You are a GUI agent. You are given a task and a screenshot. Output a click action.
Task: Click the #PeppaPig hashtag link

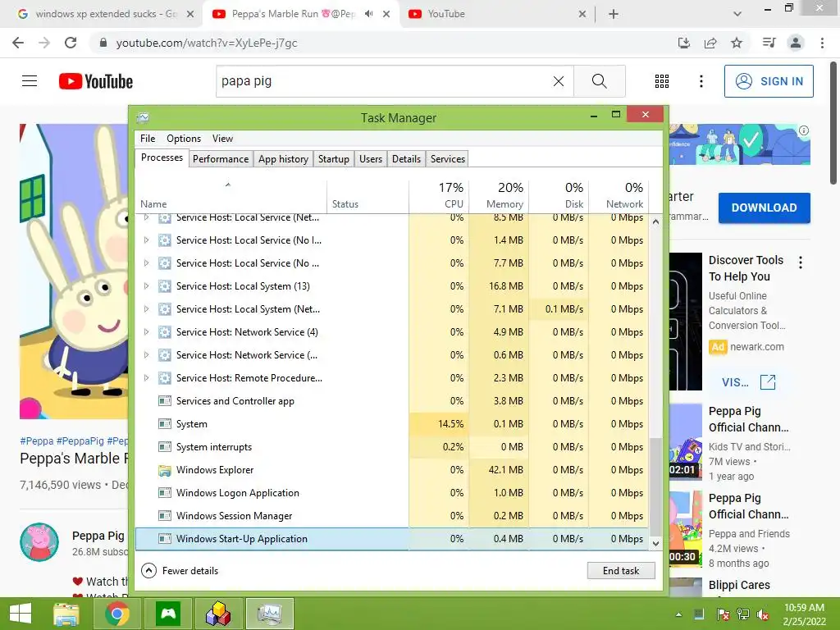tap(80, 441)
